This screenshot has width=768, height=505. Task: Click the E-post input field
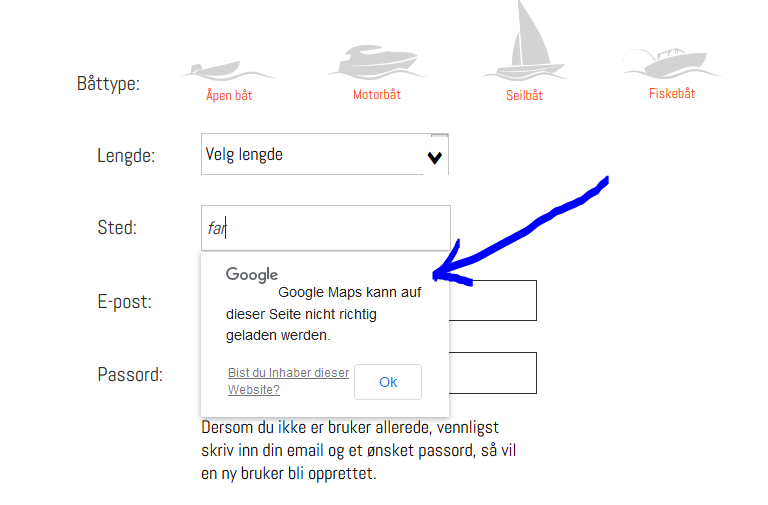492,300
